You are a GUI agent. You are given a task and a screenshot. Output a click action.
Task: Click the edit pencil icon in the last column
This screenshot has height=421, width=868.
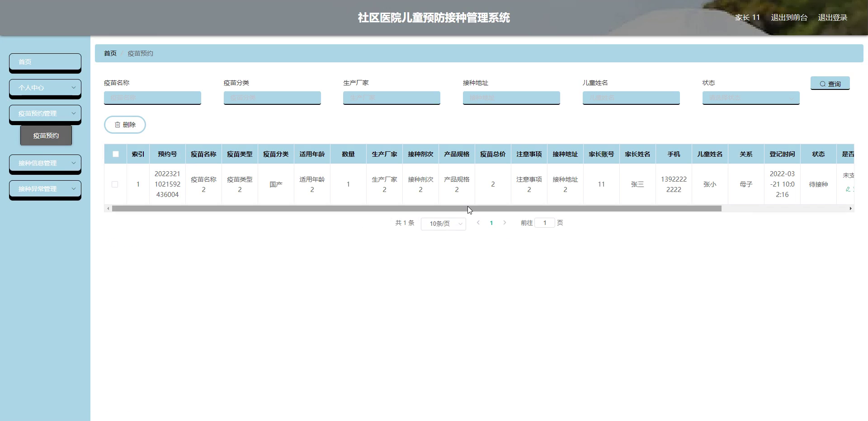848,189
